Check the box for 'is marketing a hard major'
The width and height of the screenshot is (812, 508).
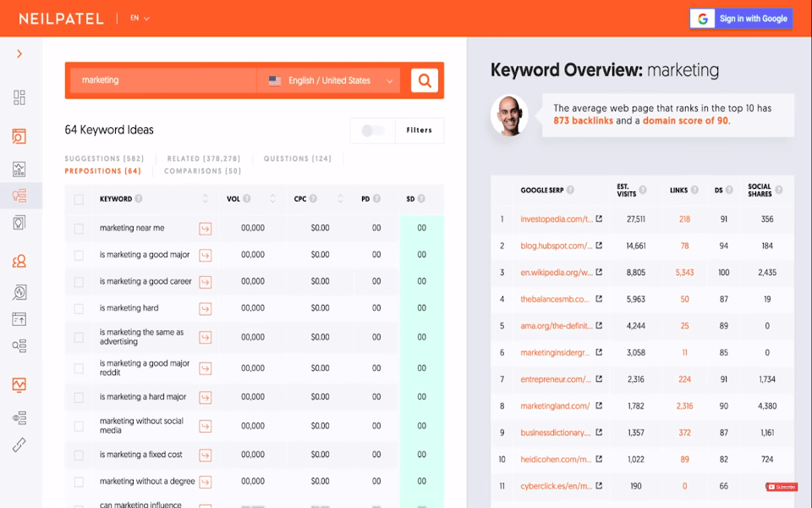(x=79, y=398)
